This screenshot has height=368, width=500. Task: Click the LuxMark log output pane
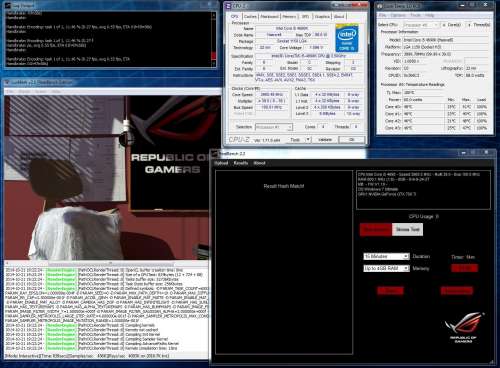point(107,309)
